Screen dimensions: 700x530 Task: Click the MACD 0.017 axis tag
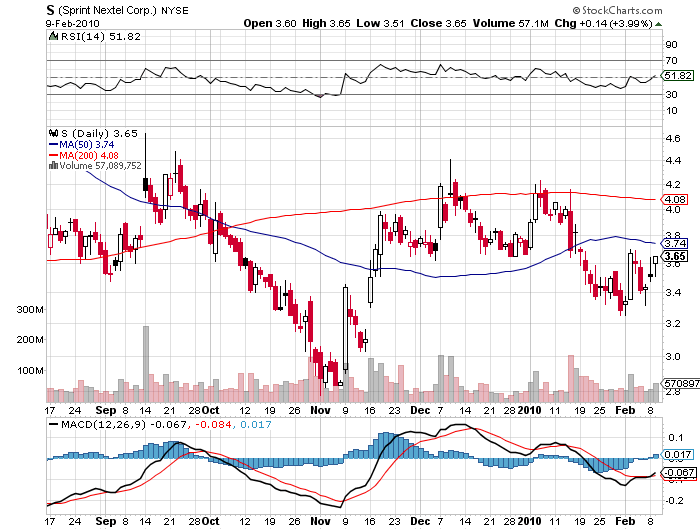click(677, 455)
